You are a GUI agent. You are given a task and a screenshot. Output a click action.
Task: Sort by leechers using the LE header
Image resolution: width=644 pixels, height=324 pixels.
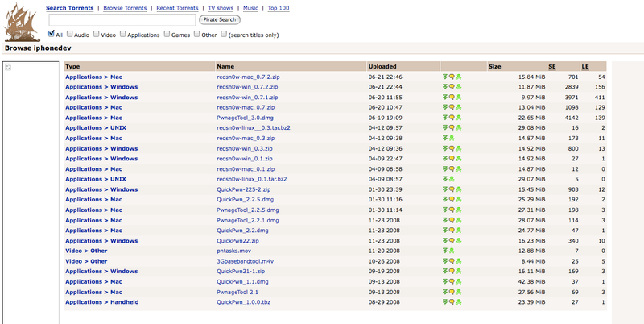coord(585,66)
